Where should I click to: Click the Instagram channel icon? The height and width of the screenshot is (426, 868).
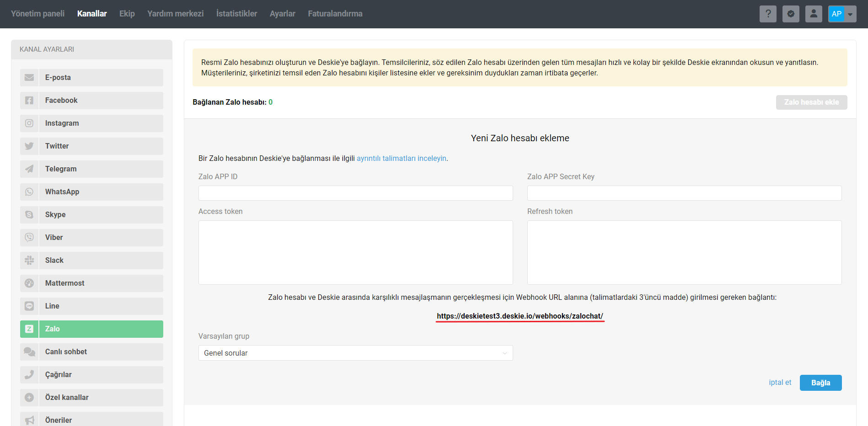(29, 123)
